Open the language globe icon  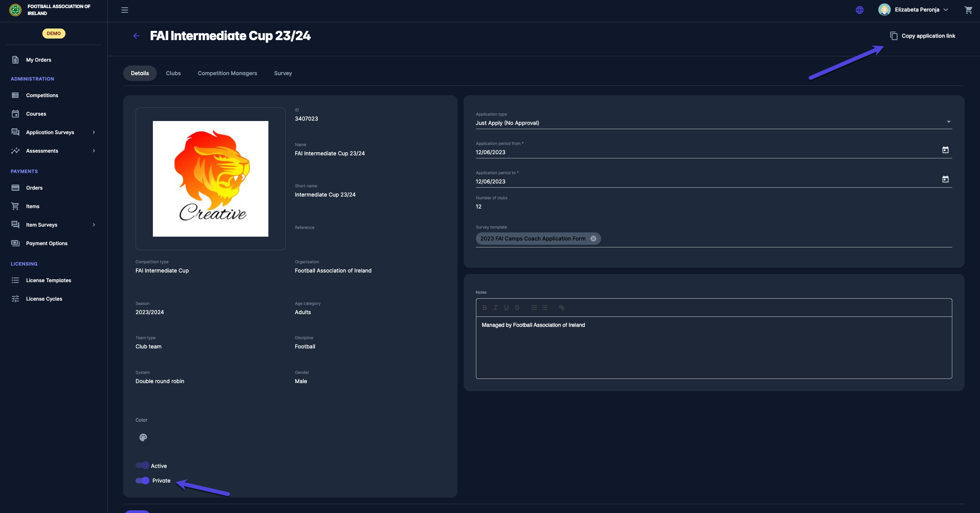(859, 10)
